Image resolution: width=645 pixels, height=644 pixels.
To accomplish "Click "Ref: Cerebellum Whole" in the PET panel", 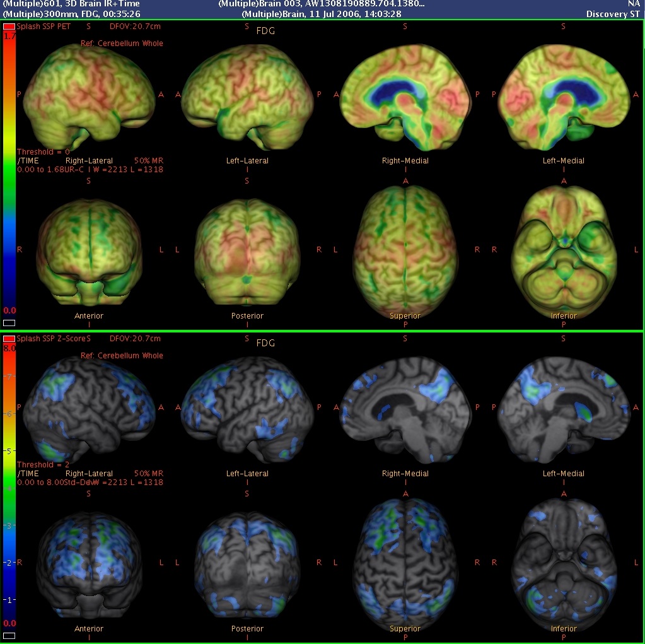I will click(x=122, y=44).
